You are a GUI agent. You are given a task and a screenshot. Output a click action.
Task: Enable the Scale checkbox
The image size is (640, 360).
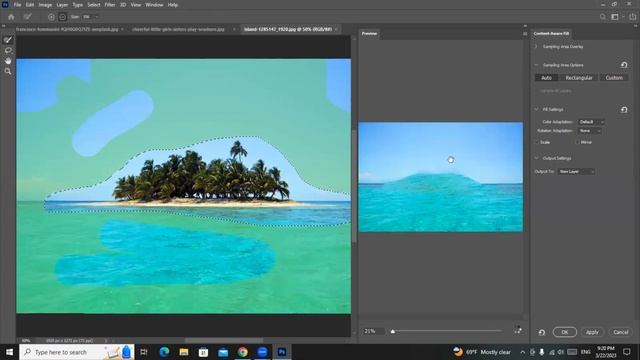click(x=537, y=142)
